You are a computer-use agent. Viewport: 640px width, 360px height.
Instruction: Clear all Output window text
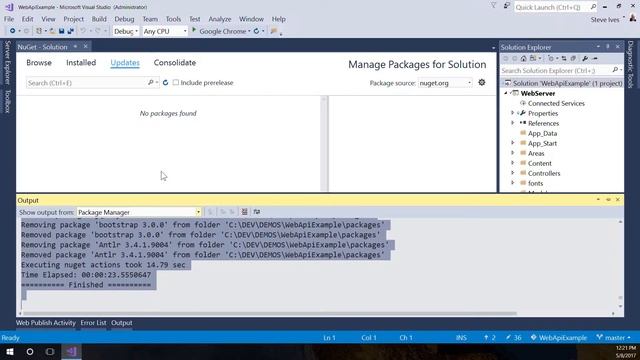coord(244,212)
